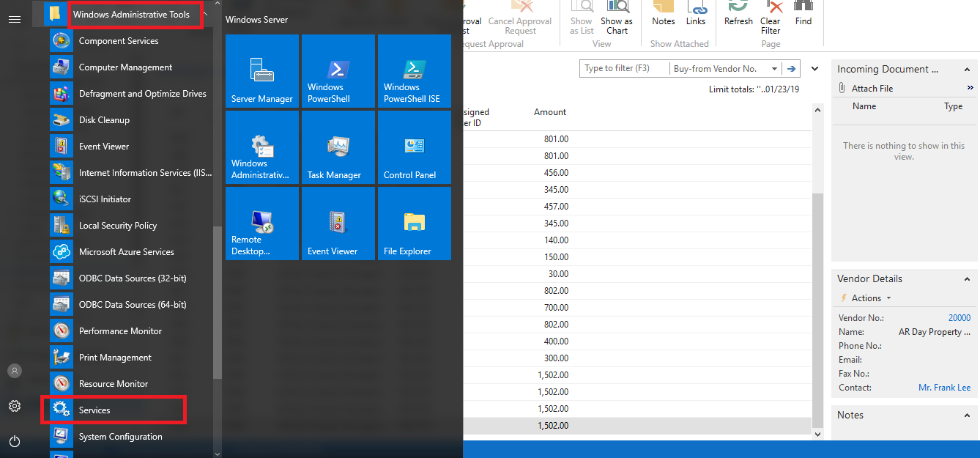Open Event Viewer in the app list
The height and width of the screenshot is (458, 980).
130,147
